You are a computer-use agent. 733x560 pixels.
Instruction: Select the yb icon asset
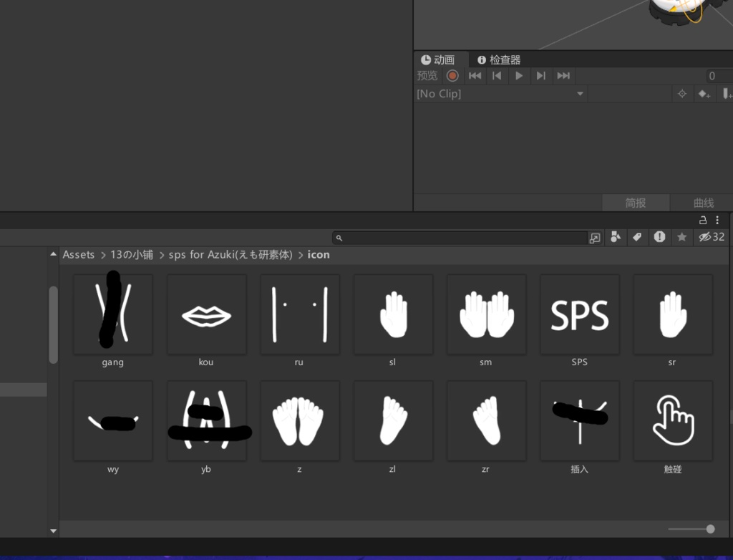[207, 420]
